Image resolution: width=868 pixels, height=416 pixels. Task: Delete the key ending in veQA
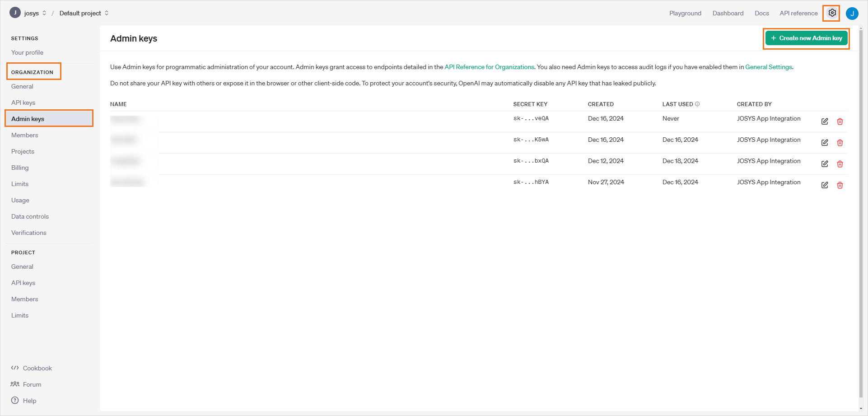(840, 122)
